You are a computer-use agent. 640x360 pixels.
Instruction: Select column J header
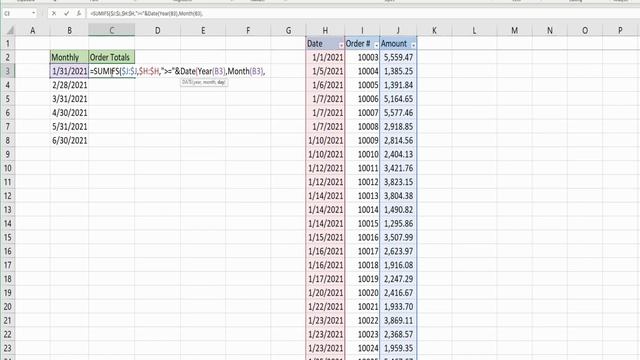click(398, 30)
